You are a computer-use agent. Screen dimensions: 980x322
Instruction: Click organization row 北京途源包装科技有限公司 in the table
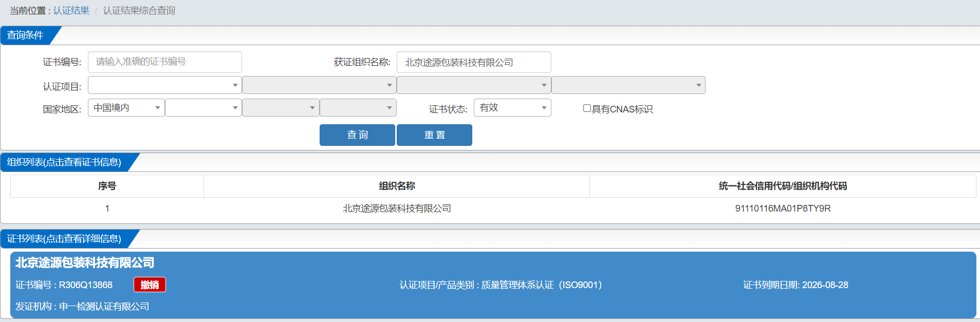pos(397,209)
